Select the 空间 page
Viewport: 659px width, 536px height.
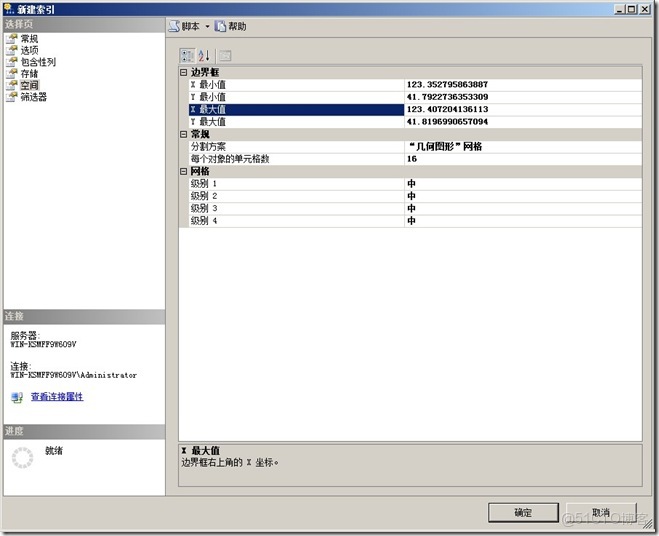point(29,85)
